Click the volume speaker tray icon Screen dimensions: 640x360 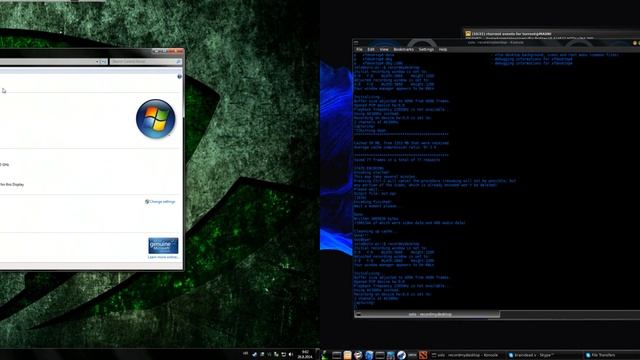point(291,355)
